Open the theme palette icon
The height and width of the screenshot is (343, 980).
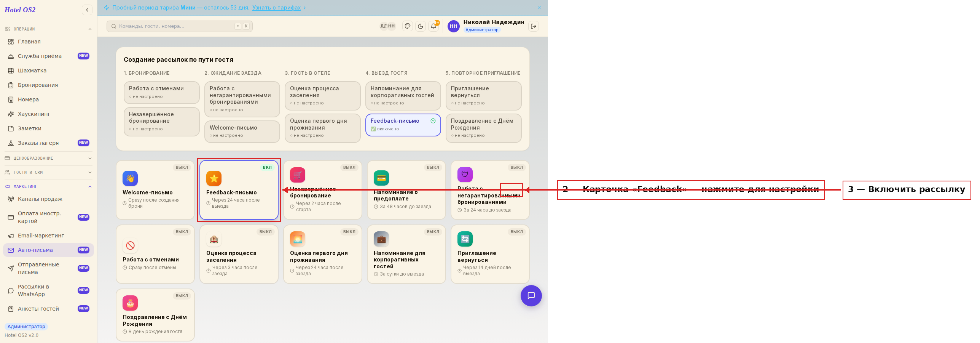point(408,26)
